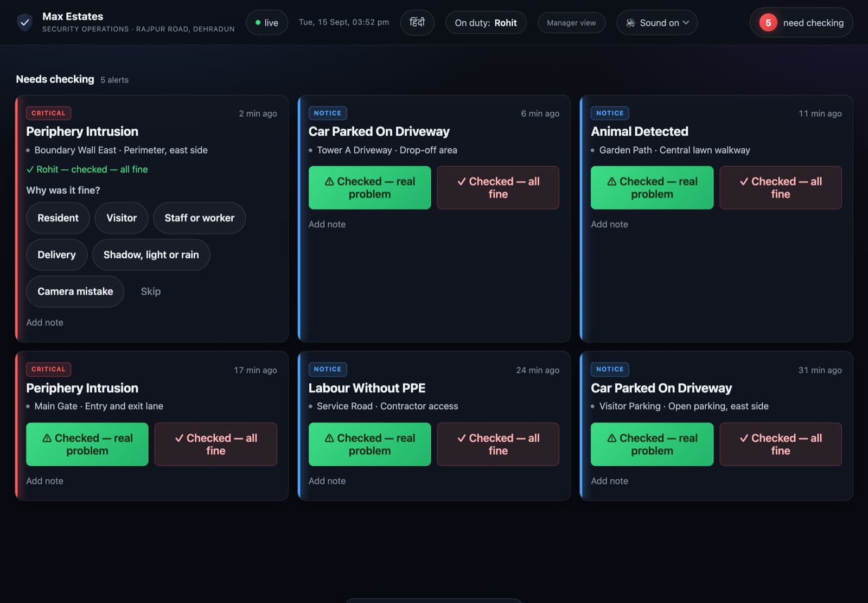Click 'Service Road · Contractor access' location
This screenshot has height=603, width=868.
[x=387, y=406]
